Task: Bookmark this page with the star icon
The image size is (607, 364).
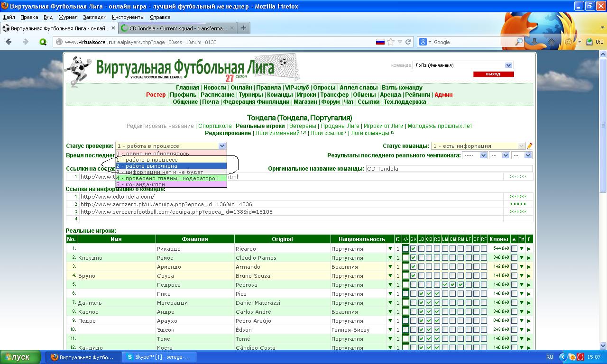Action: tap(391, 42)
